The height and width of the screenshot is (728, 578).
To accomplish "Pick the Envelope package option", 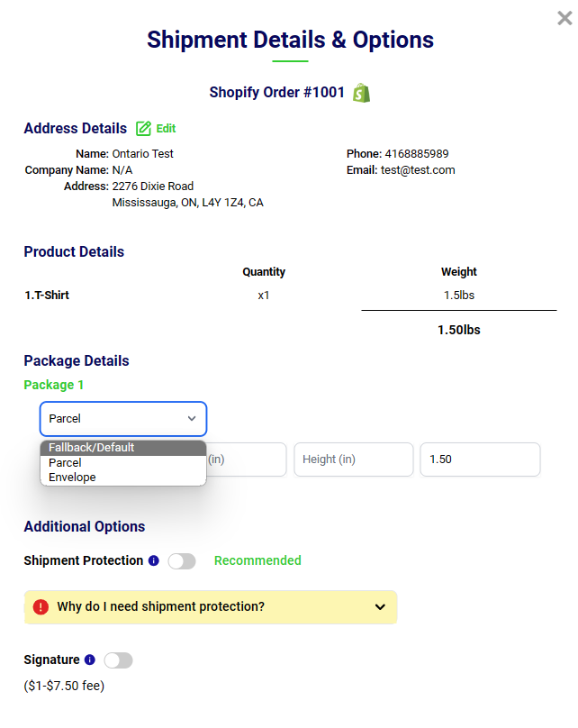I will click(x=123, y=477).
